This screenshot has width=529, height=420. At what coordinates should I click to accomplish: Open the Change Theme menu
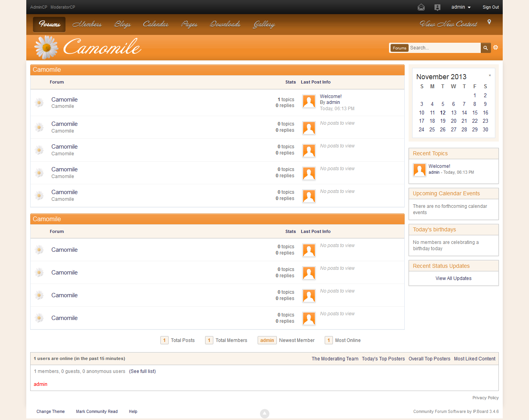click(x=51, y=411)
